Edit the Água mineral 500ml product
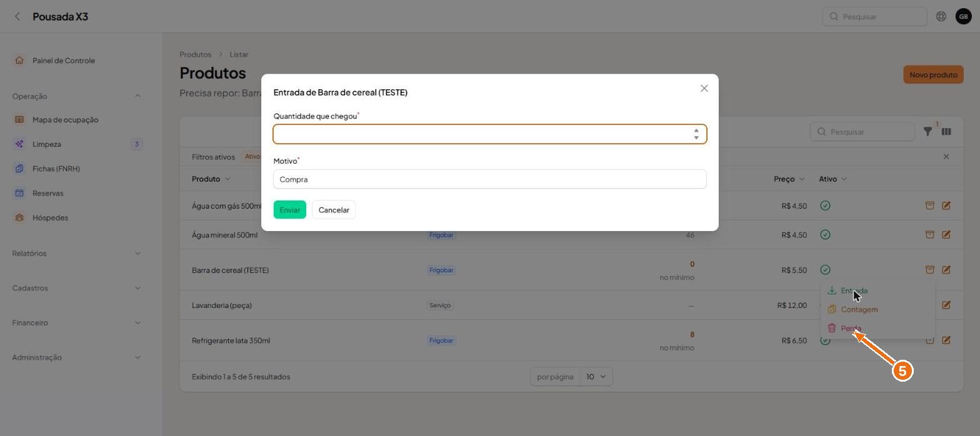This screenshot has width=980, height=436. 946,235
